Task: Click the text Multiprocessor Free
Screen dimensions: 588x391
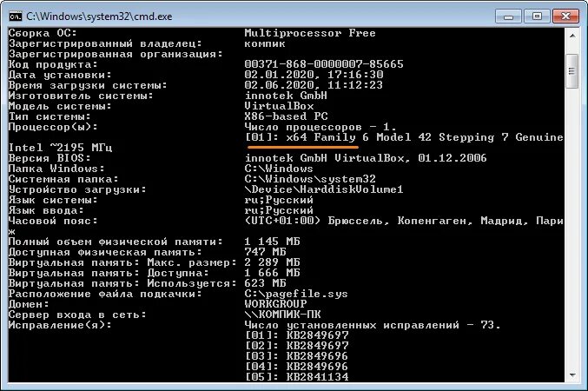Action: [x=310, y=33]
